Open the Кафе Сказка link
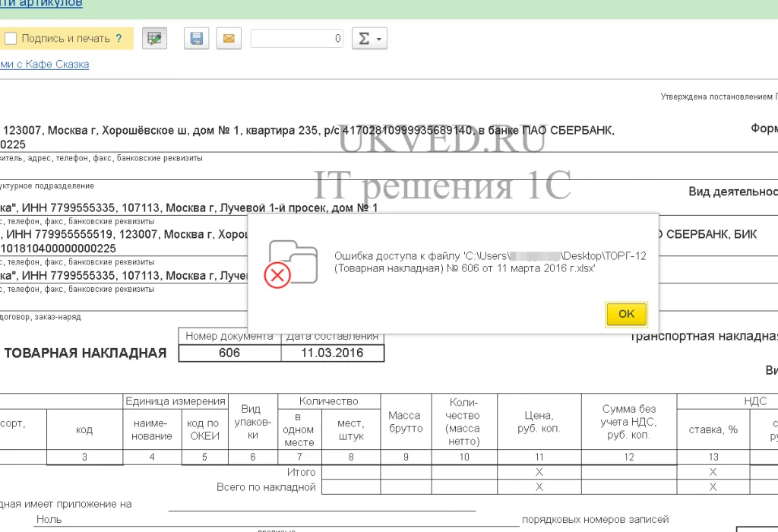The width and height of the screenshot is (778, 532). (55, 65)
